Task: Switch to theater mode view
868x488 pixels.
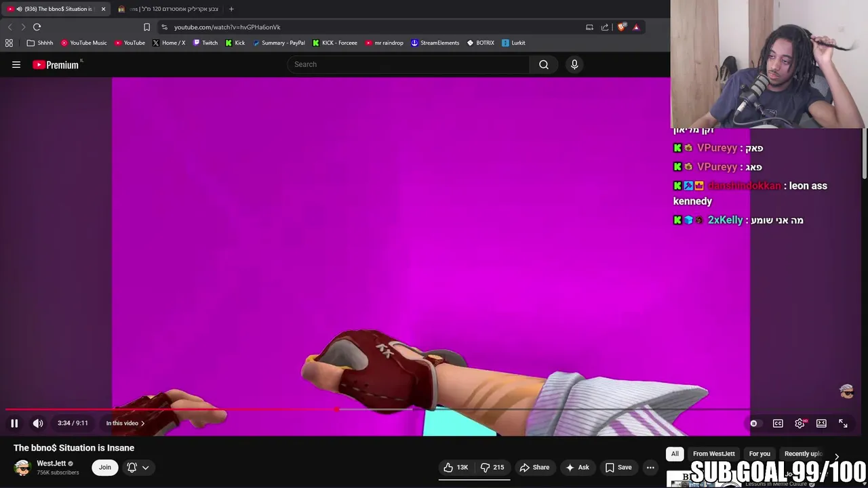Action: point(821,423)
